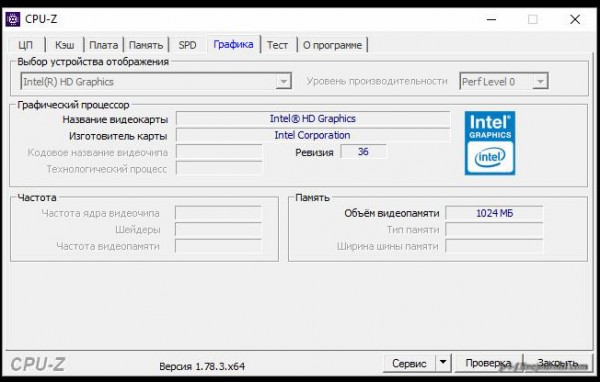This screenshot has width=600, height=382.
Task: Close the CPU-Z window with X
Action: click(575, 19)
